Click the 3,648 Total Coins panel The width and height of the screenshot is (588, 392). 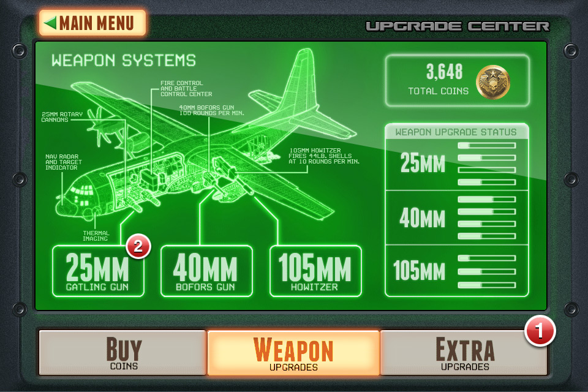pos(457,81)
